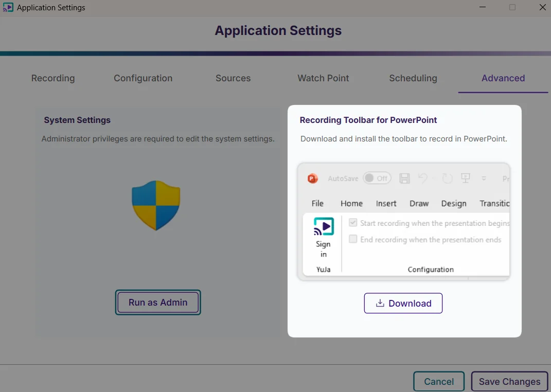
Task: Switch to the Recording tab
Action: pyautogui.click(x=52, y=78)
